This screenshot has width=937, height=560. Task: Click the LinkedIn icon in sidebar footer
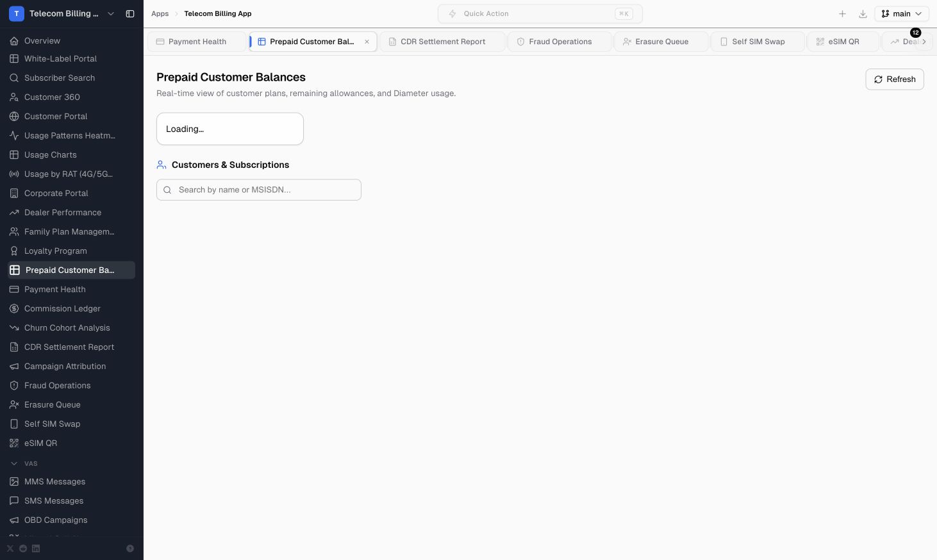click(36, 548)
